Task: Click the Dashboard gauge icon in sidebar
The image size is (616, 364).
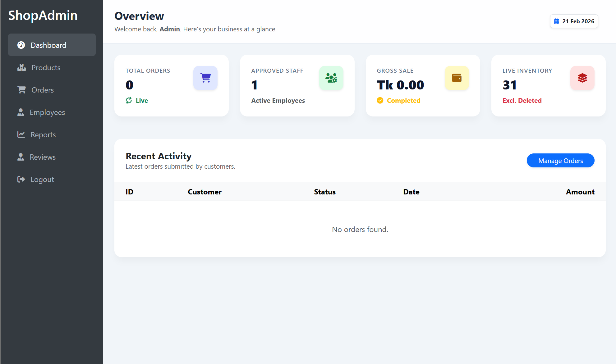Action: (x=21, y=45)
